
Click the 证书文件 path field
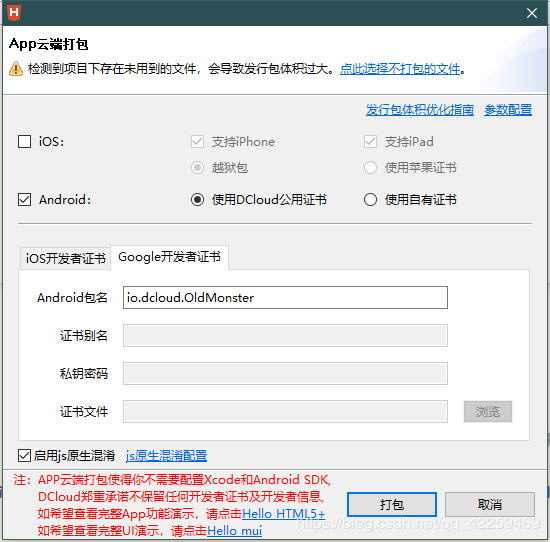pyautogui.click(x=285, y=411)
